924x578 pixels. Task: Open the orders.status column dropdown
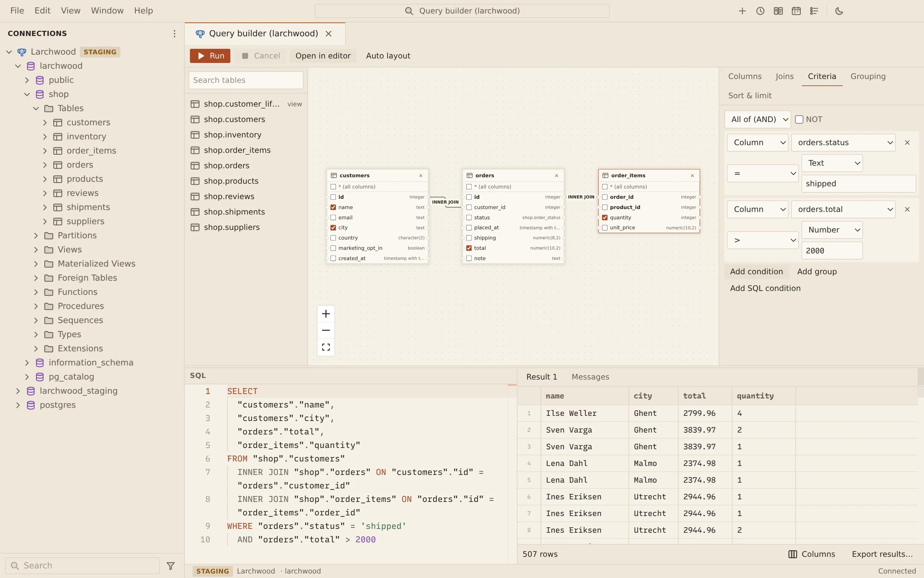[x=843, y=143]
